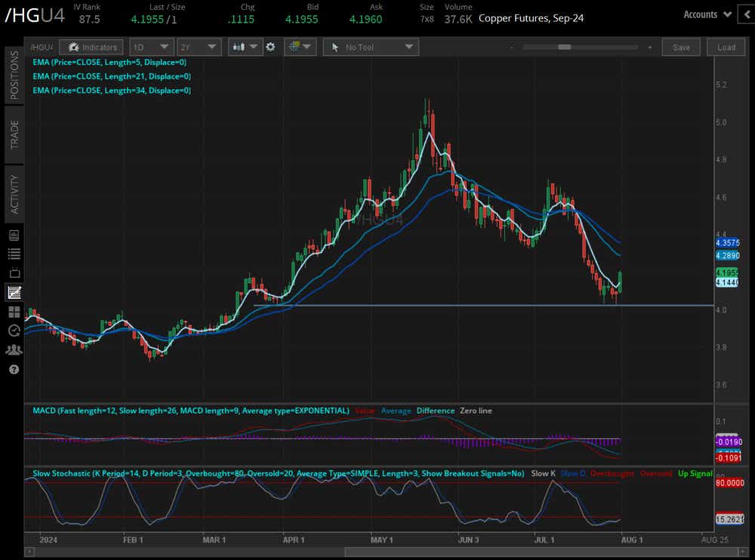Open the Indicators panel
Screen dimensions: 755x560
coord(91,47)
